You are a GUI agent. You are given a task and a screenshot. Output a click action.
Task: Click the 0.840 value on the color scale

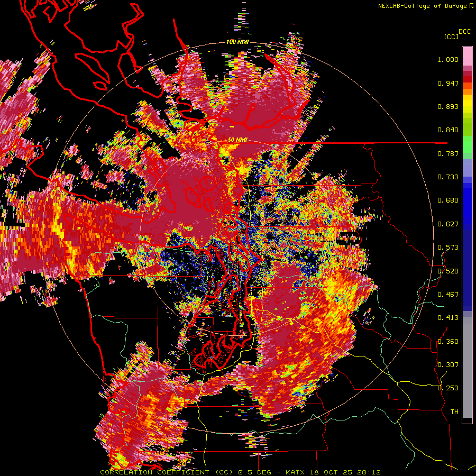(x=448, y=130)
